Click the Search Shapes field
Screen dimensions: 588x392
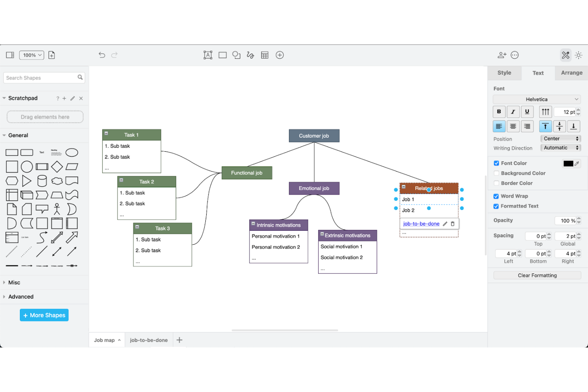(x=44, y=78)
